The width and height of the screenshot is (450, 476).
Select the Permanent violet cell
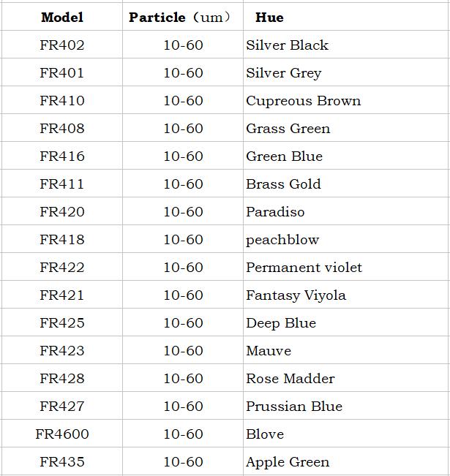[x=346, y=267]
